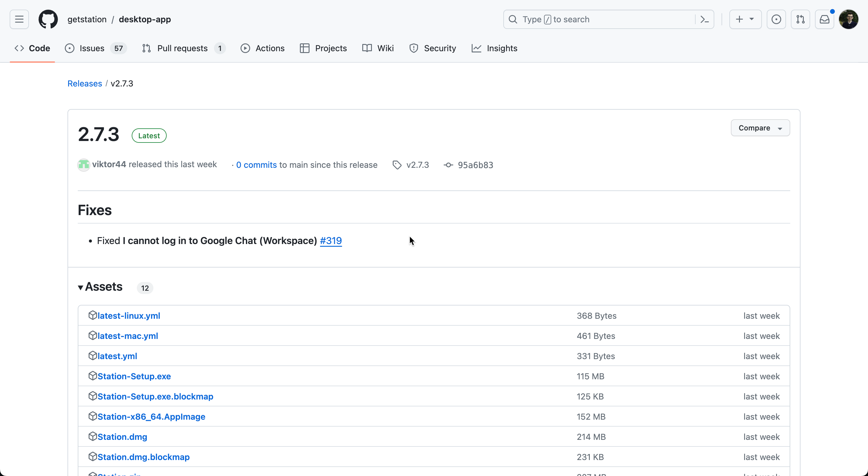Viewport: 868px width, 476px height.
Task: Click viktor44's avatar image
Action: click(83, 165)
